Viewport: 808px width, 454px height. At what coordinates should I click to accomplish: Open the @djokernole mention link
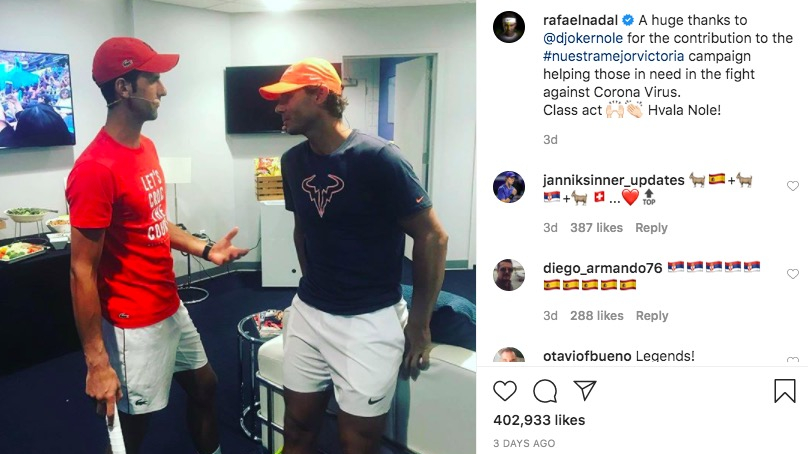pos(583,38)
